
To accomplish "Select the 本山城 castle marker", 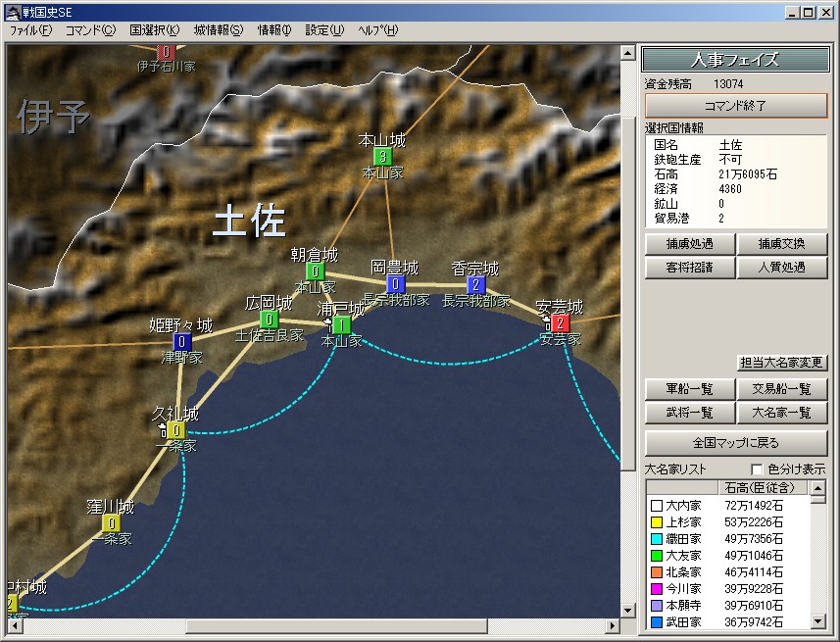I will (x=382, y=157).
